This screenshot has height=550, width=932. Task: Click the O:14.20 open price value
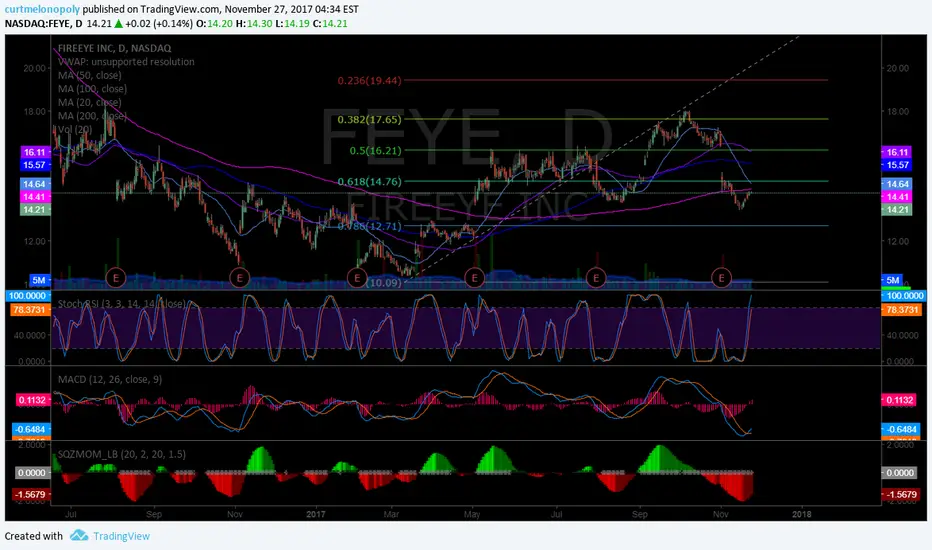(214, 24)
